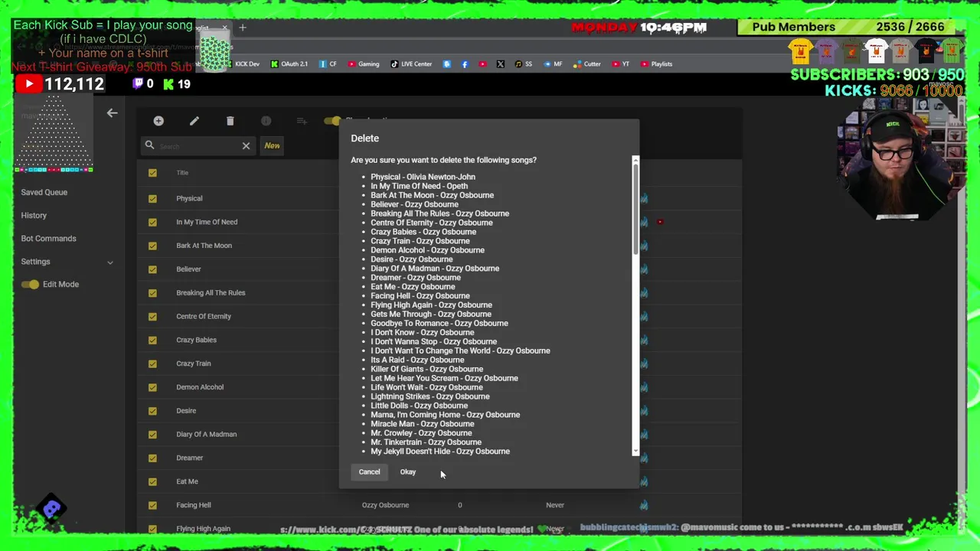Open the MF bookmark
980x551 pixels.
553,64
